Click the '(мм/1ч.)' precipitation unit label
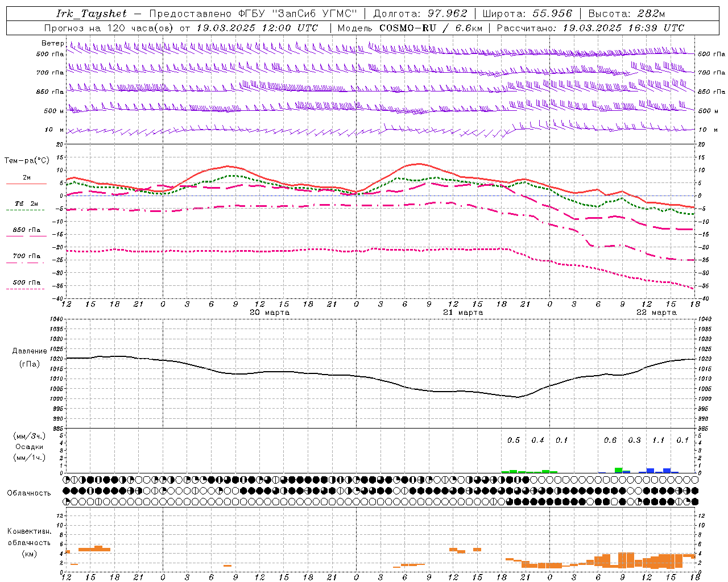The width and height of the screenshot is (728, 582). pos(30,458)
